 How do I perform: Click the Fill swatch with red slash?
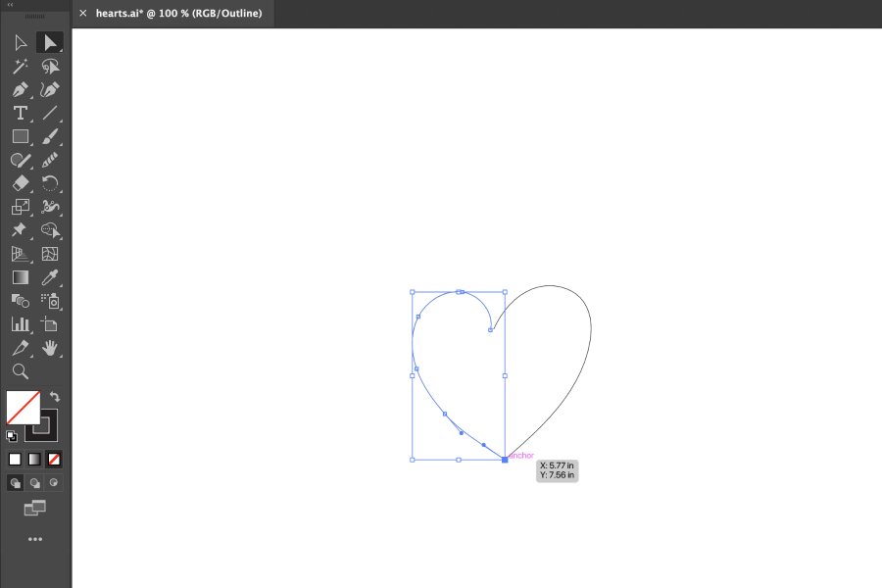24,408
